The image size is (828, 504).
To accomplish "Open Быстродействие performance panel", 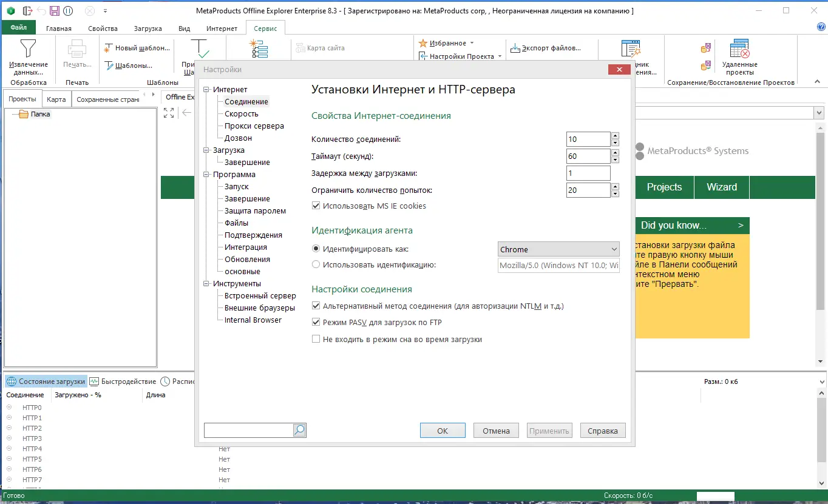I will (123, 381).
